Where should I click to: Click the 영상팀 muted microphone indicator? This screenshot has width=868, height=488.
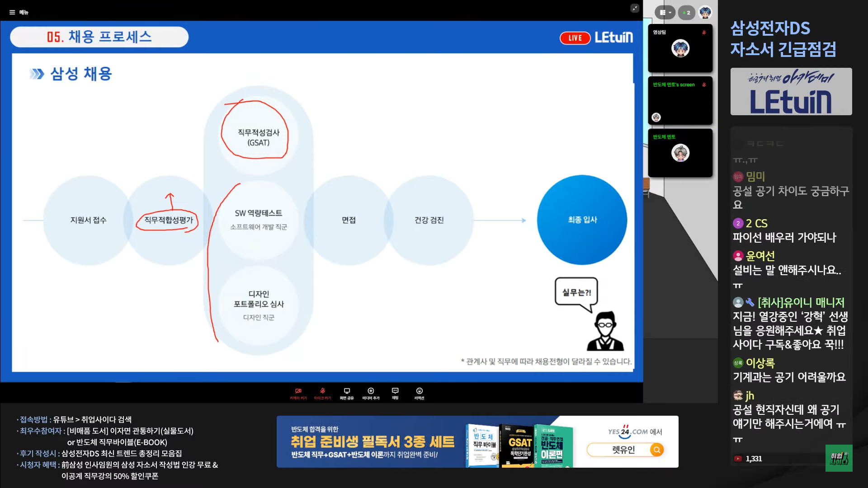[x=704, y=33]
